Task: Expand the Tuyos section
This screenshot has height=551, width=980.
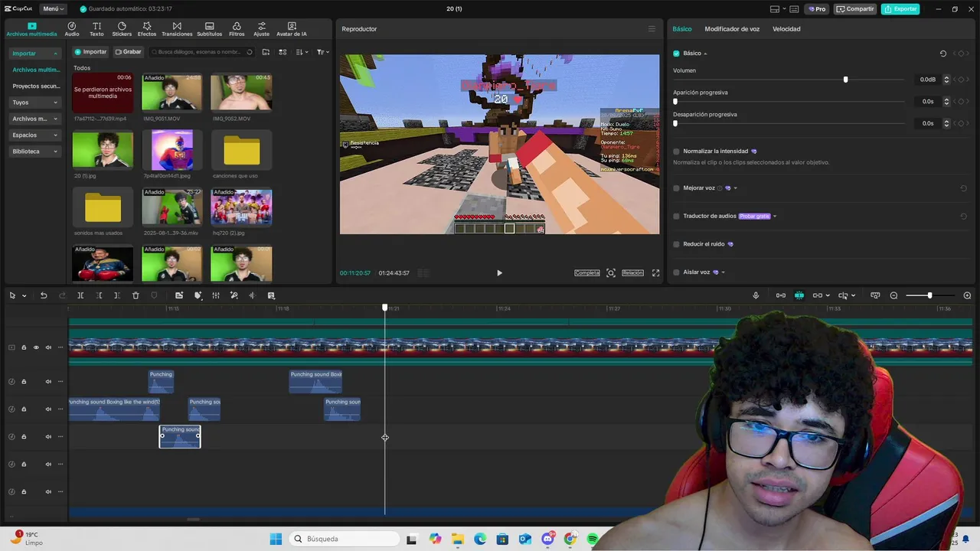Action: pos(35,103)
